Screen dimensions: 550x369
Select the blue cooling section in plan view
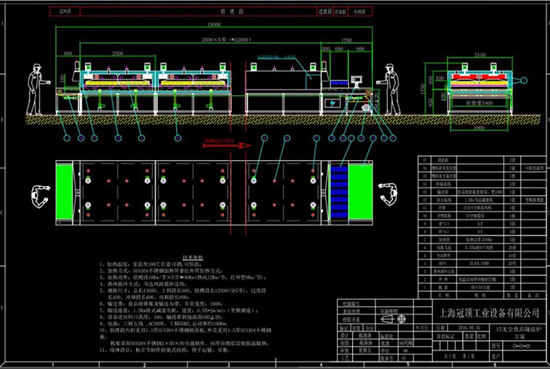[x=339, y=192]
